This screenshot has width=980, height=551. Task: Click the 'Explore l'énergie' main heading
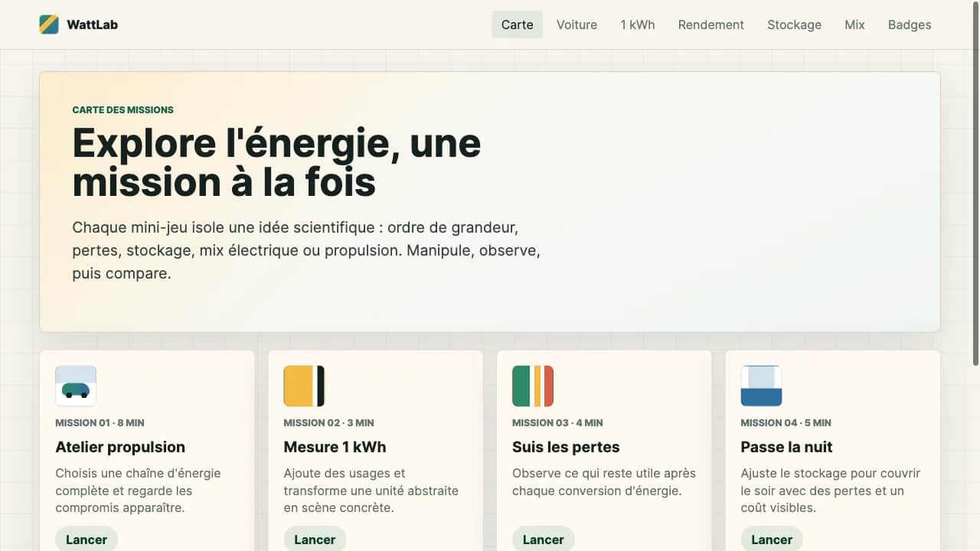tap(276, 162)
